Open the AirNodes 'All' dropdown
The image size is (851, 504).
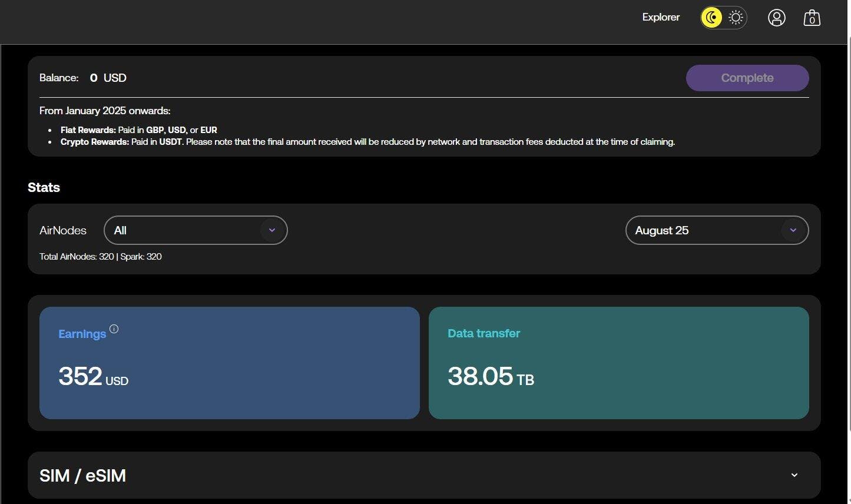point(183,230)
